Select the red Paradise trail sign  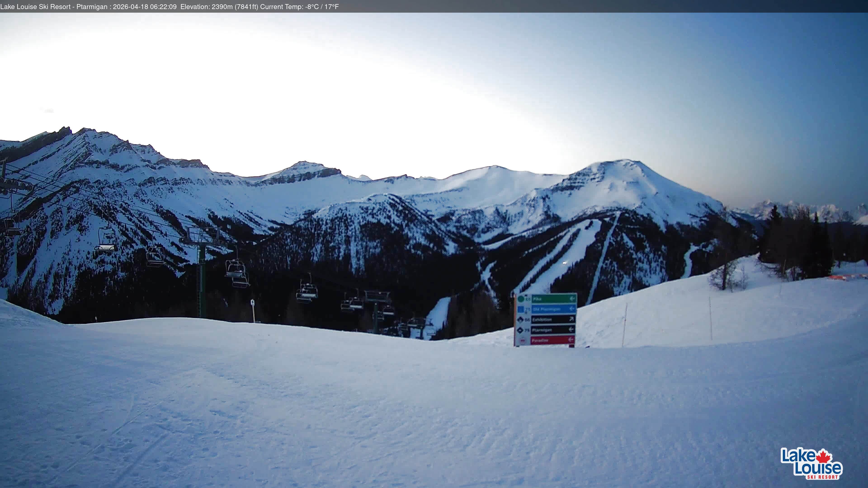[552, 340]
